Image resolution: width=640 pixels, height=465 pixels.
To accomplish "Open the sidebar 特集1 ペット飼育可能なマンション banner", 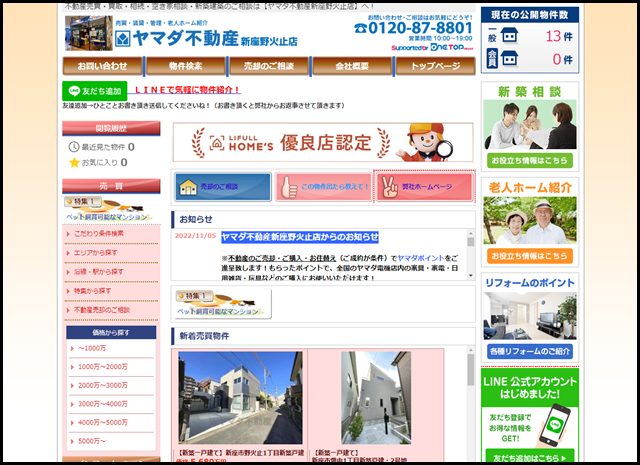I will pyautogui.click(x=108, y=209).
